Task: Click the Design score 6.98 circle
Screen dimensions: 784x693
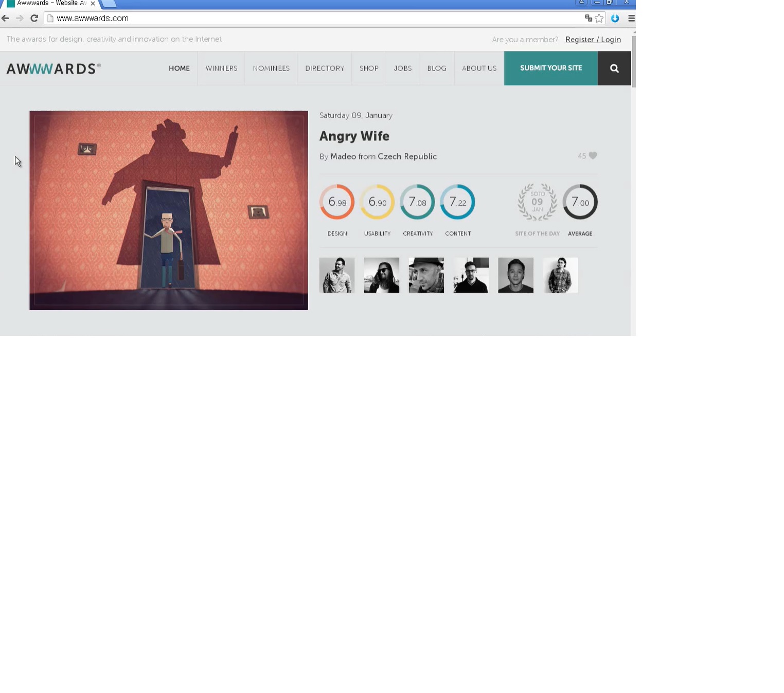Action: [337, 202]
